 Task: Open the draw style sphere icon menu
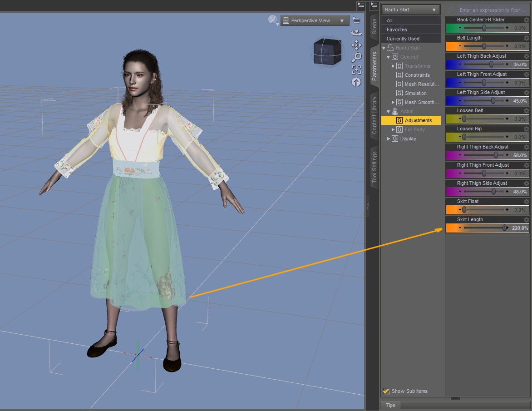[272, 20]
